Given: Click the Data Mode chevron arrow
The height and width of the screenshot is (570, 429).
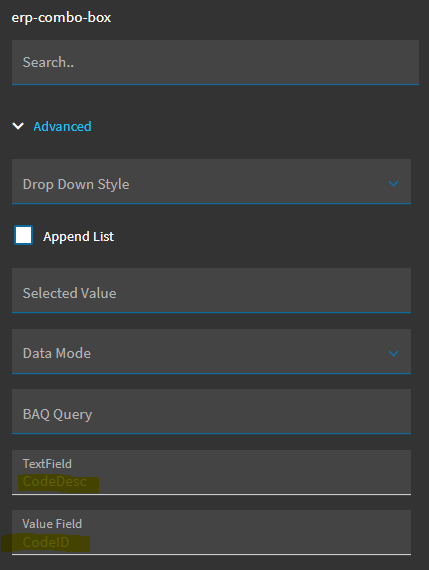Looking at the screenshot, I should click(x=393, y=353).
